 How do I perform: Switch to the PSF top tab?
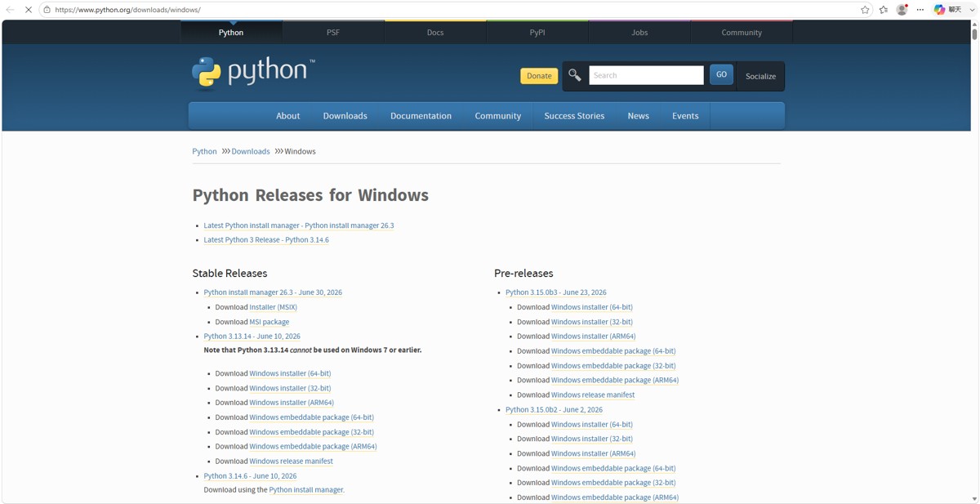tap(333, 33)
